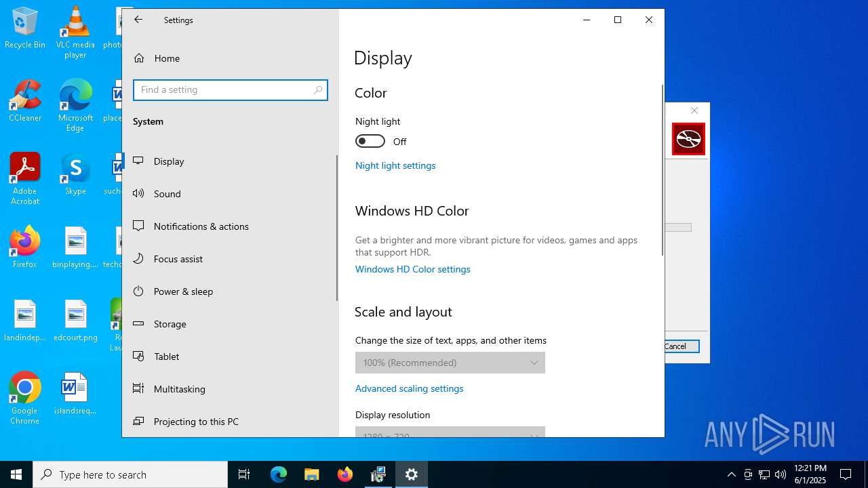Open Power & sleep settings
Screen dimensions: 868x488
click(229, 291)
